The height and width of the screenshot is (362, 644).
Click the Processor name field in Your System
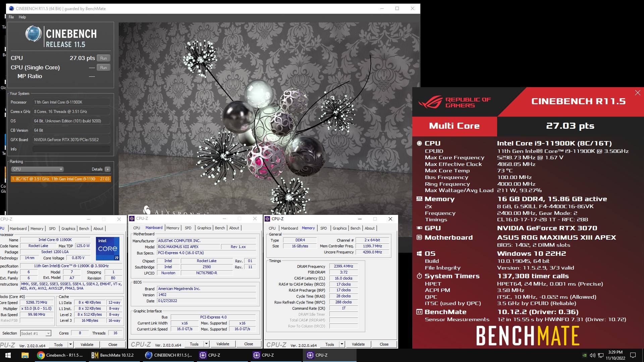71,102
